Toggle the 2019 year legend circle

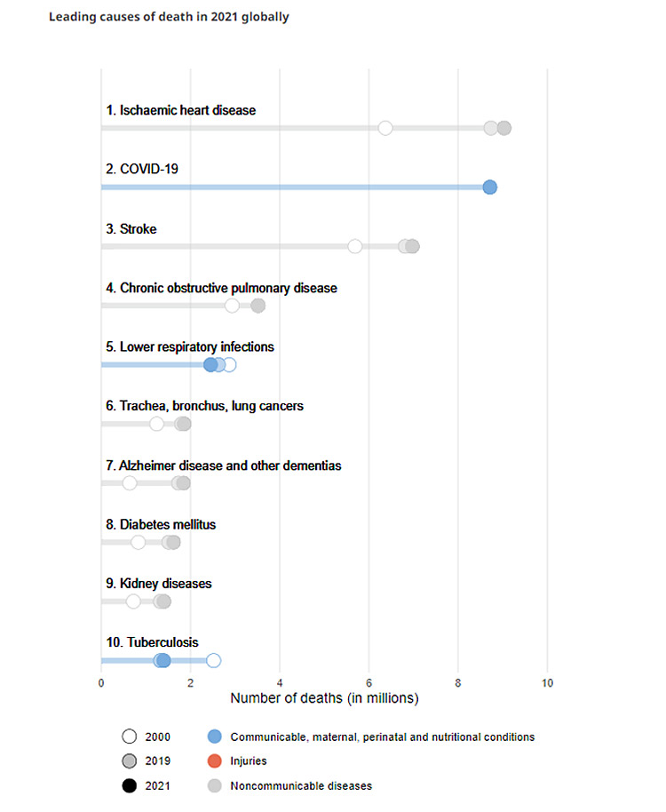(130, 761)
